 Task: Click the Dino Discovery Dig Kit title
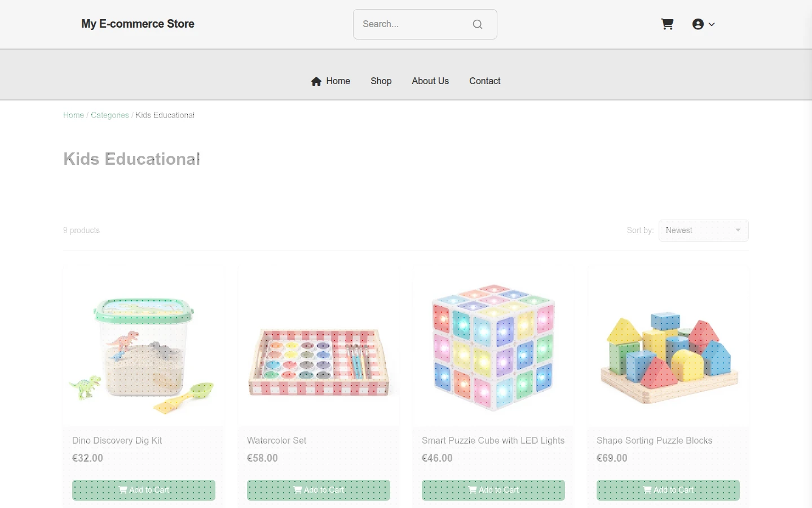click(117, 440)
